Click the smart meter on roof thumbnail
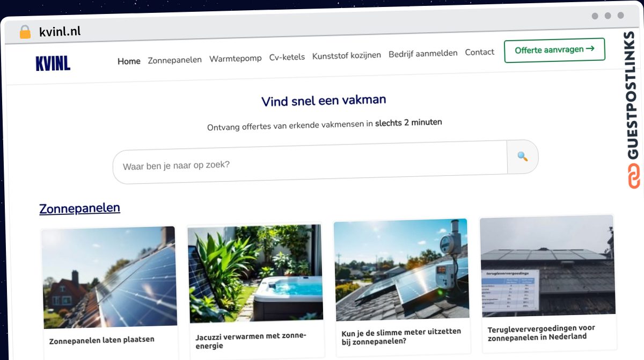The width and height of the screenshot is (644, 360). [x=401, y=269]
